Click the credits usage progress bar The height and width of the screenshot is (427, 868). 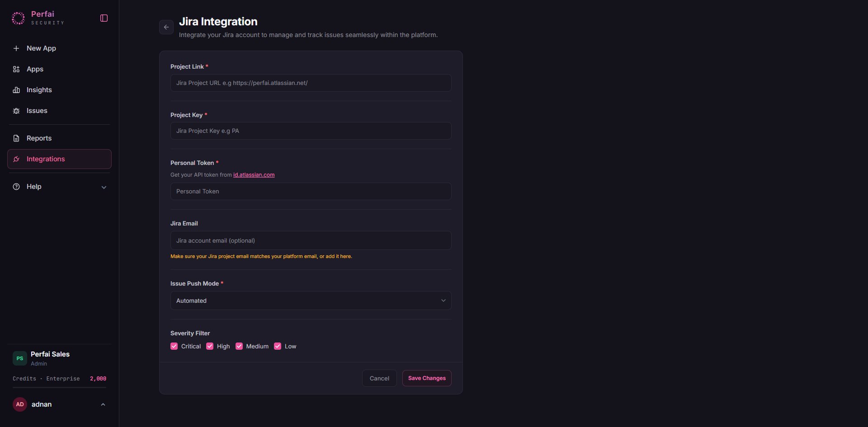[x=59, y=387]
